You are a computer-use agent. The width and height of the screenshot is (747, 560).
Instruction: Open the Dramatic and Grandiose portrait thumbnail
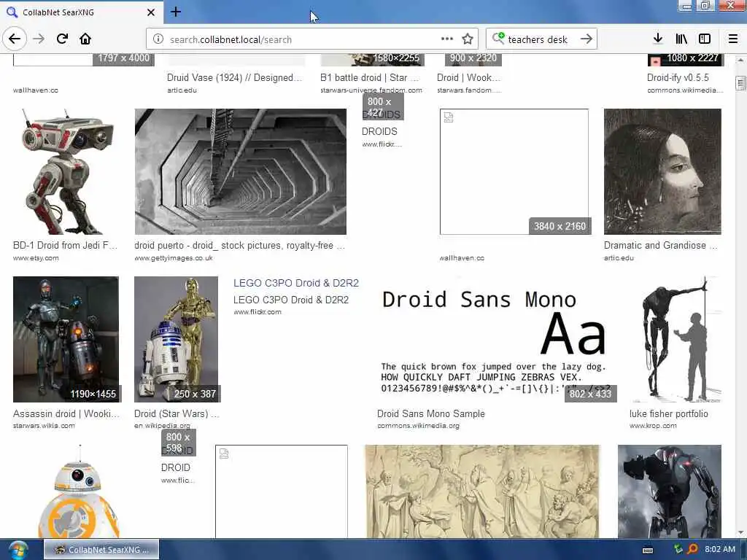point(662,171)
